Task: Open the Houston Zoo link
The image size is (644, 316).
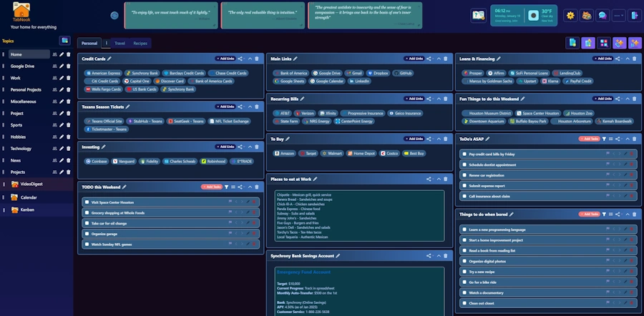Action: pyautogui.click(x=578, y=113)
